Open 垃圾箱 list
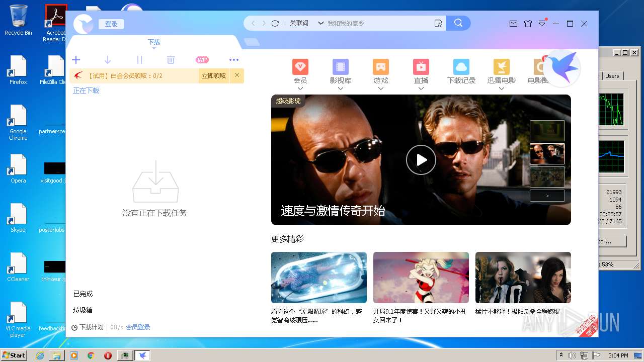Viewport: 644px width, 362px height. coord(83,310)
